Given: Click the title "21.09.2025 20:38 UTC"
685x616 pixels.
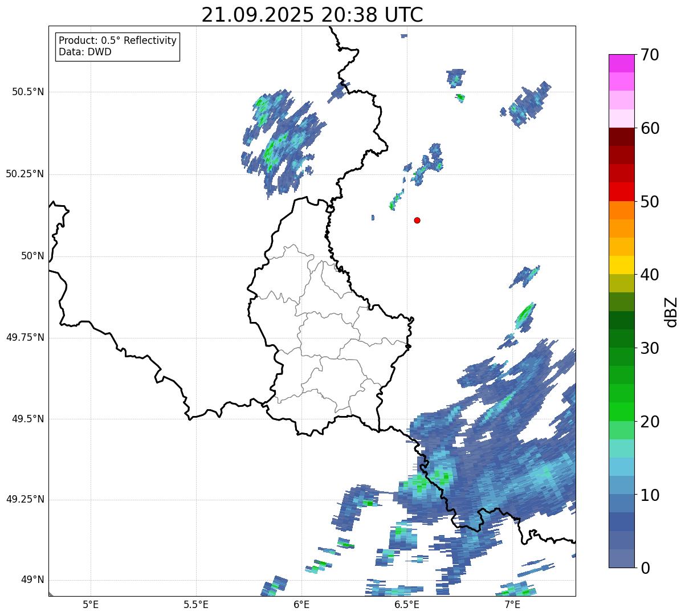Looking at the screenshot, I should click(312, 15).
